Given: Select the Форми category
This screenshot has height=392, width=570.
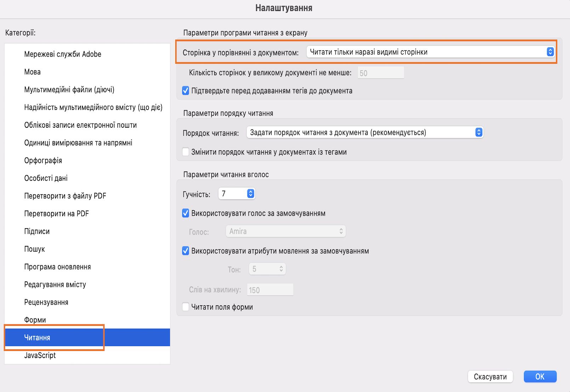Looking at the screenshot, I should [35, 320].
